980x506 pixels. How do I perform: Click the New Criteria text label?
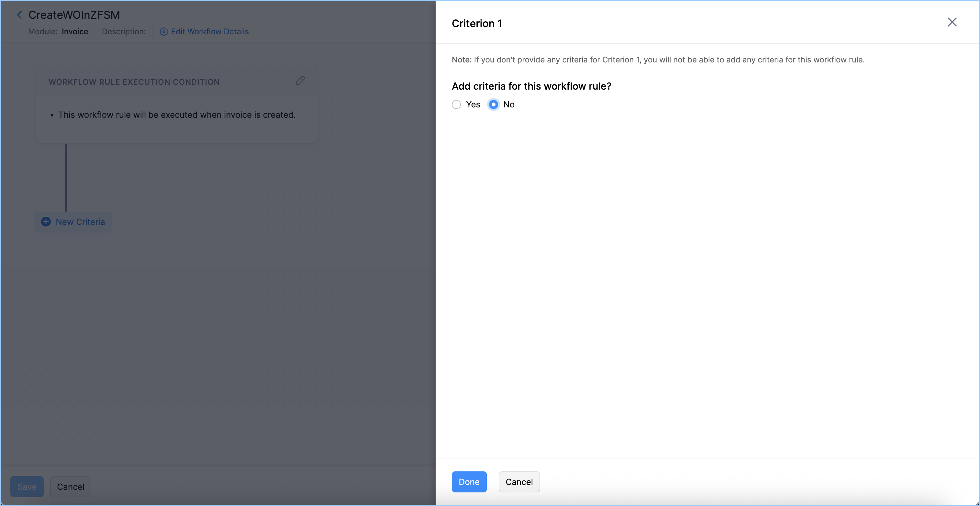[80, 222]
